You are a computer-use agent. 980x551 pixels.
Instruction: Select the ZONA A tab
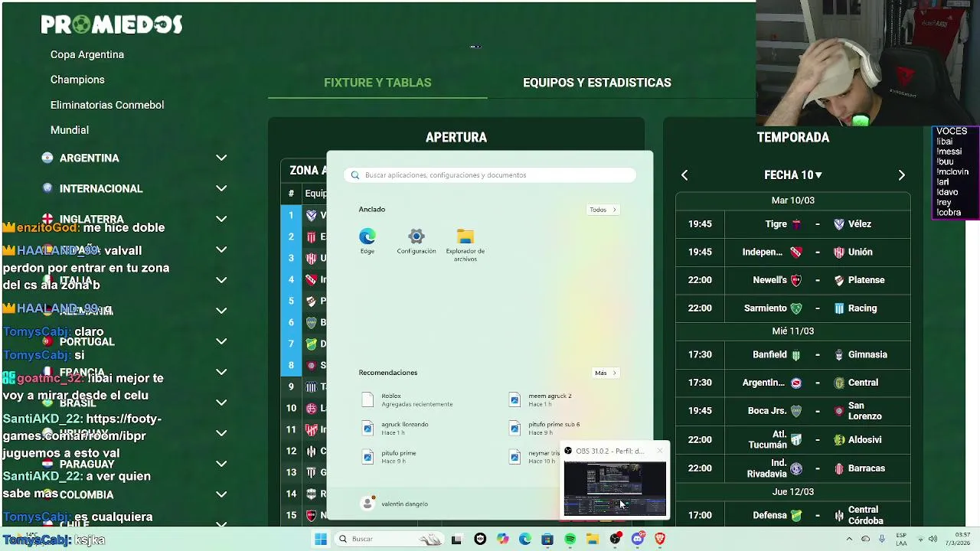pyautogui.click(x=308, y=171)
